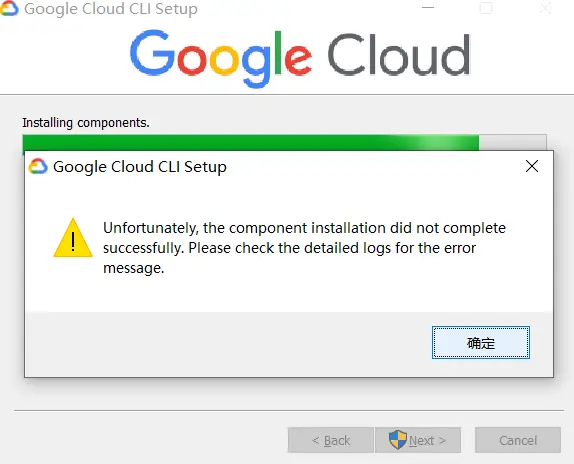This screenshot has height=464, width=574.
Task: Click the Next > button label
Action: tap(427, 440)
